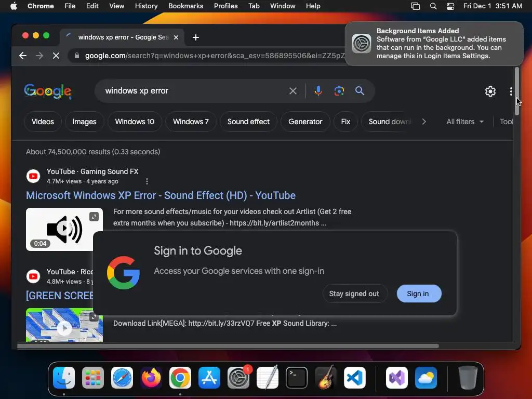Open the Bookmarks menu
Viewport: 532px width, 399px height.
coord(185,6)
